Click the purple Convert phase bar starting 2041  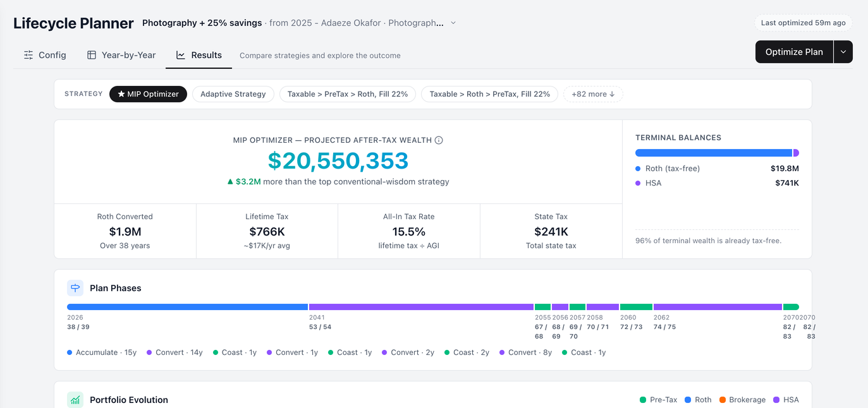click(x=421, y=307)
